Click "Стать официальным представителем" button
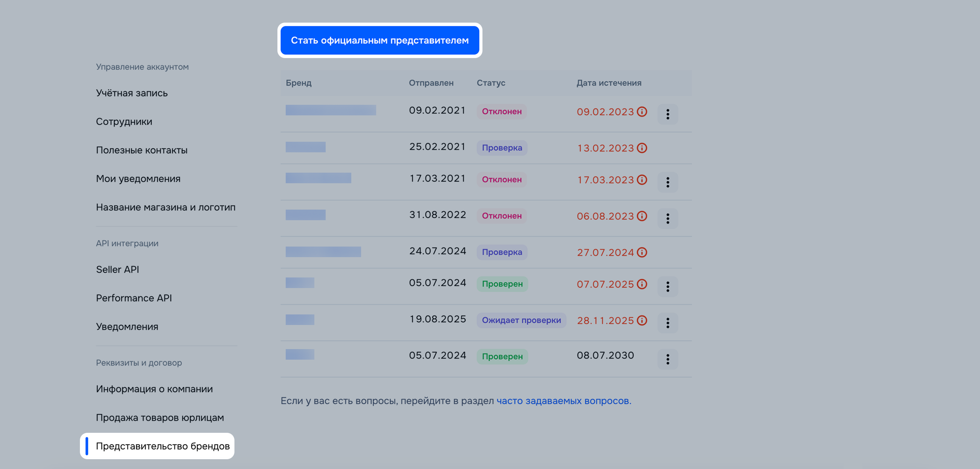The height and width of the screenshot is (469, 980). 379,40
